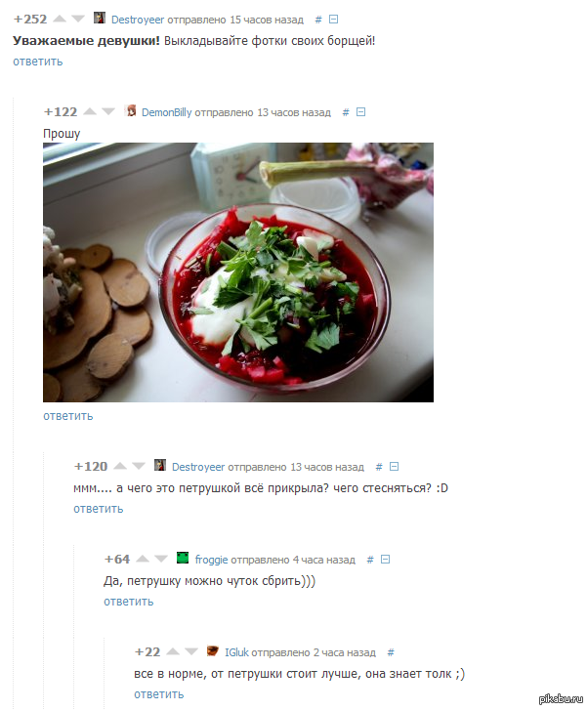Click ответить under the borscht photo
The height and width of the screenshot is (710, 588).
pos(68,416)
